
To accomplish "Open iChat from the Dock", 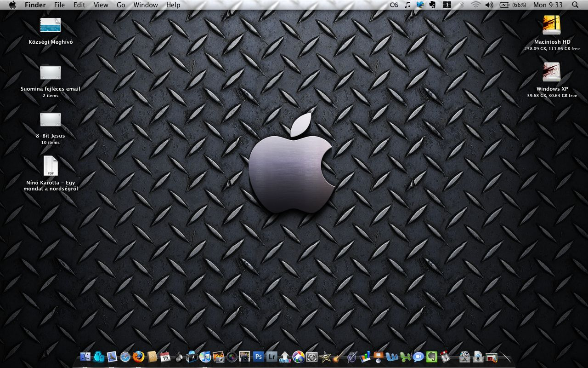I will 418,357.
